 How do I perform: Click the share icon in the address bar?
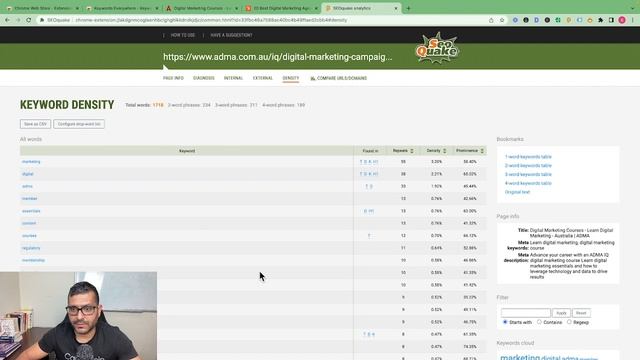point(491,20)
